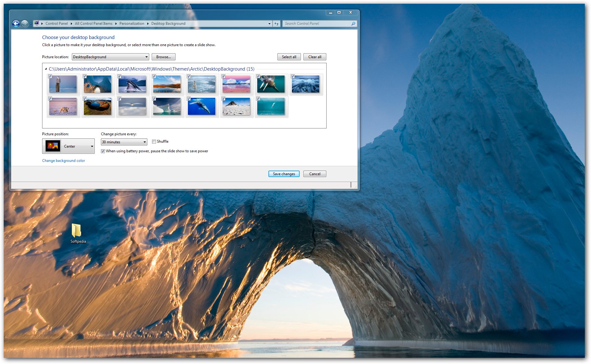Uncheck the humpback whale wallpaper checkbox
This screenshot has height=364, width=591.
click(x=189, y=99)
